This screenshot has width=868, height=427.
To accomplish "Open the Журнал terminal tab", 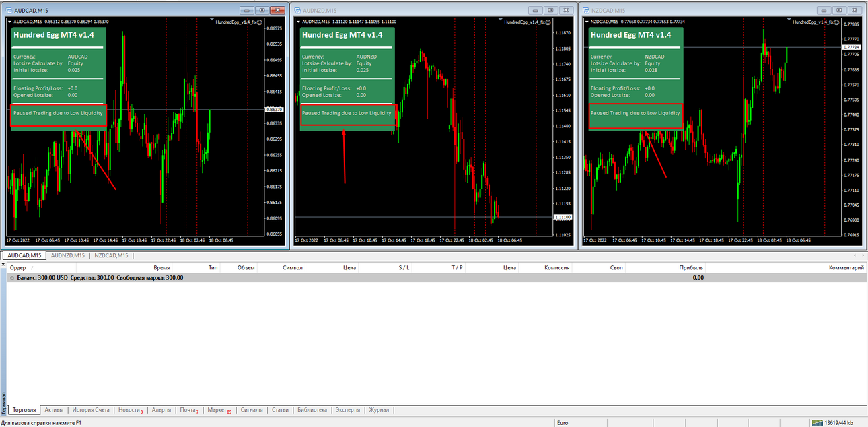I will point(378,409).
